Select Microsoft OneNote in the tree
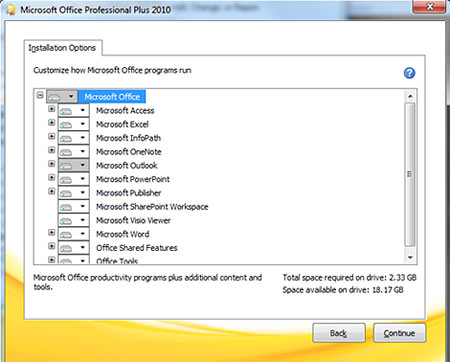The width and height of the screenshot is (450, 362). tap(129, 151)
